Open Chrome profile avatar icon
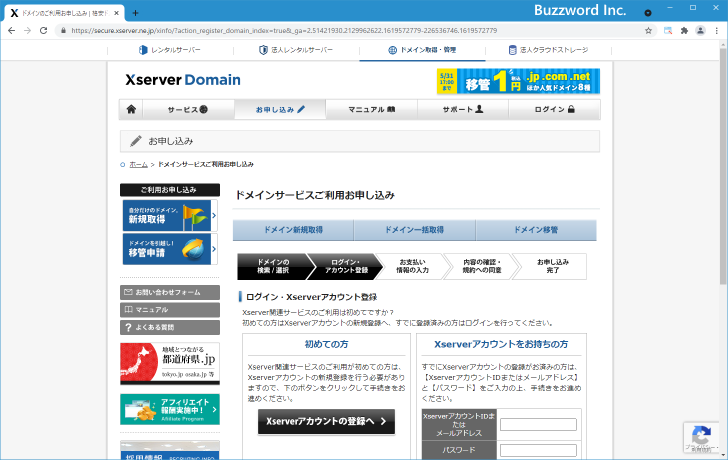This screenshot has height=460, width=728. pos(700,31)
